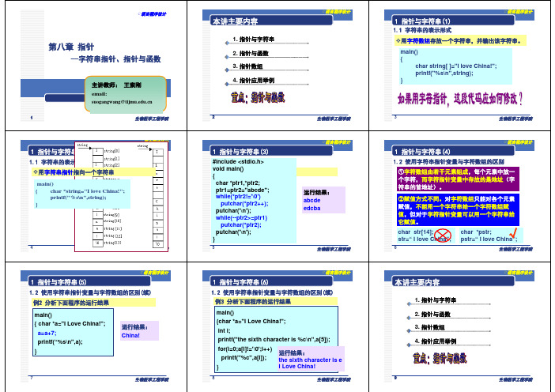Click the blue code line 'a=a+7;'
Screen dimensions: 555x392
pyautogui.click(x=47, y=333)
